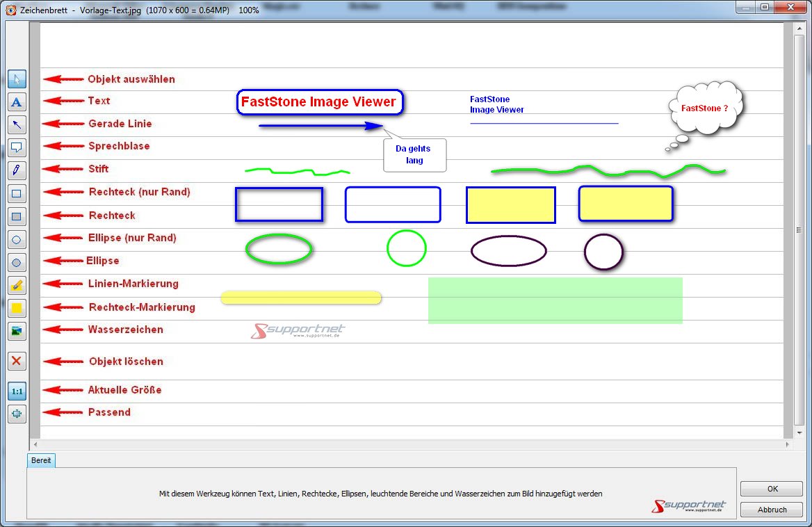Select the object selection arrow tool

pyautogui.click(x=17, y=79)
